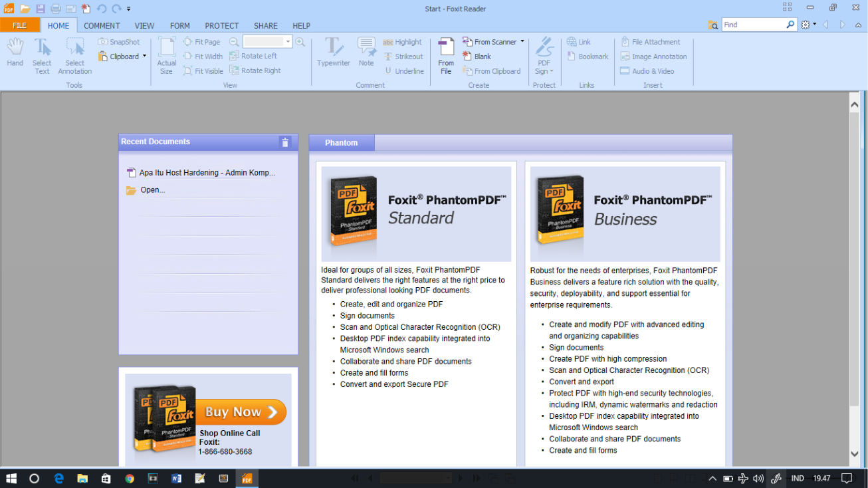
Task: Open the PhantomPDF Business product banner
Action: (625, 214)
